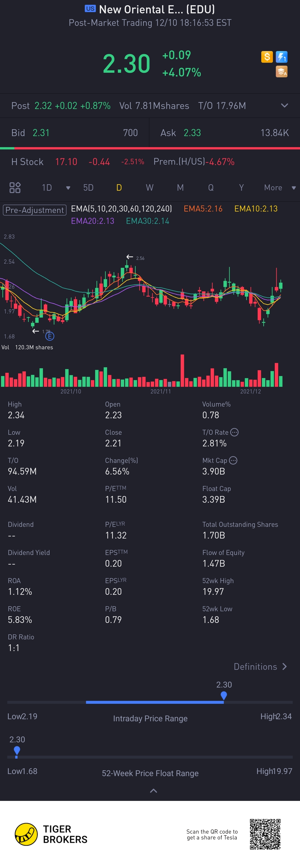300x868 pixels.
Task: Open the chart layout grid icon
Action: pyautogui.click(x=15, y=188)
